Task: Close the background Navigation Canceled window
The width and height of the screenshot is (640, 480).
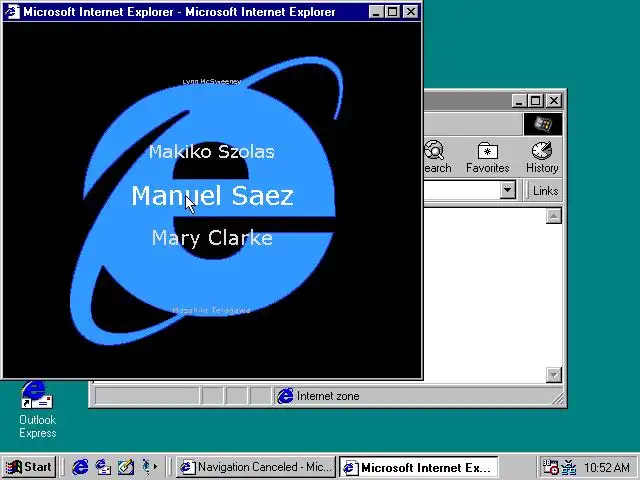Action: point(554,101)
